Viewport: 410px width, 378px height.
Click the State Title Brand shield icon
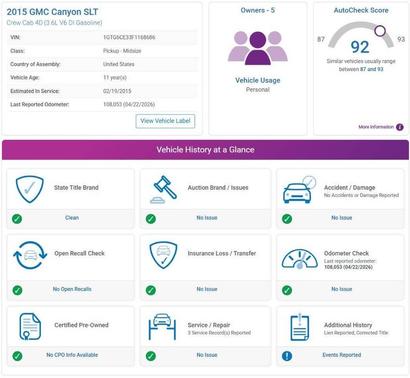coord(30,189)
